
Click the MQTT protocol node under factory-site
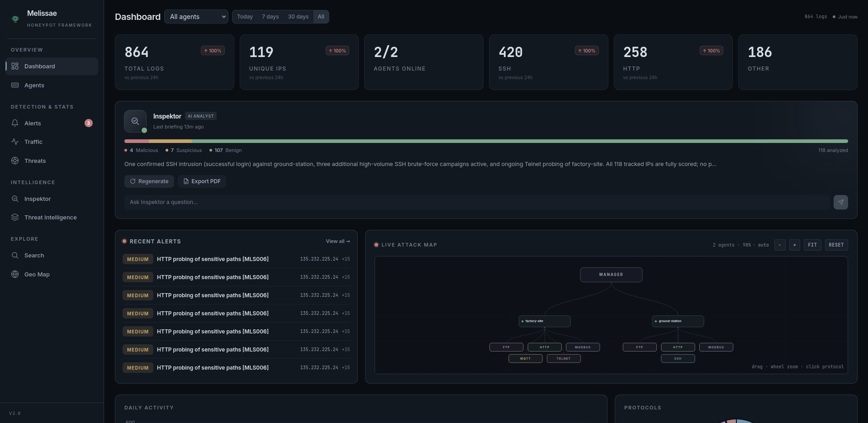pyautogui.click(x=525, y=358)
